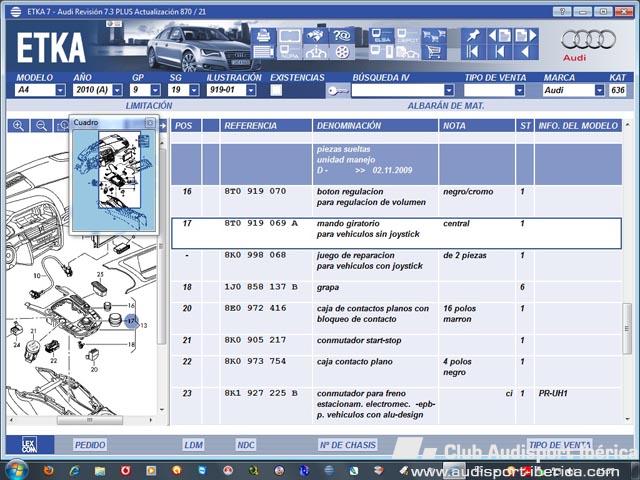The height and width of the screenshot is (480, 640).
Task: Select row 17 mando giratorio
Action: click(396, 233)
